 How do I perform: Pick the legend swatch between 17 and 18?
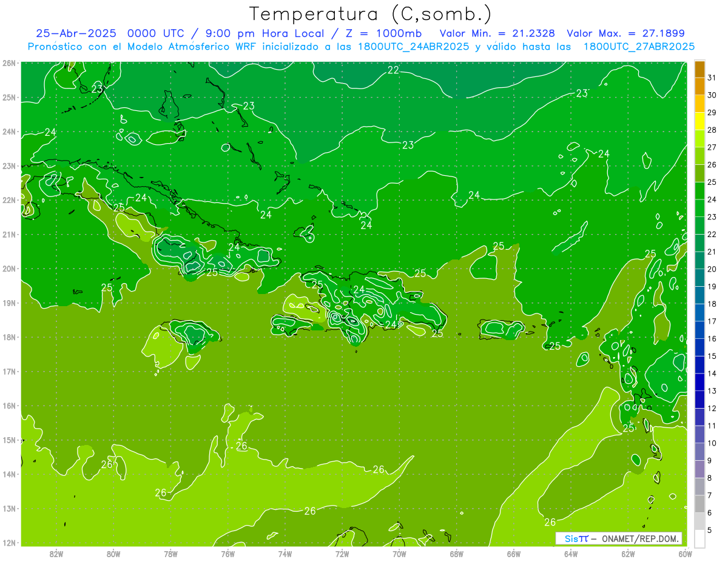click(699, 312)
